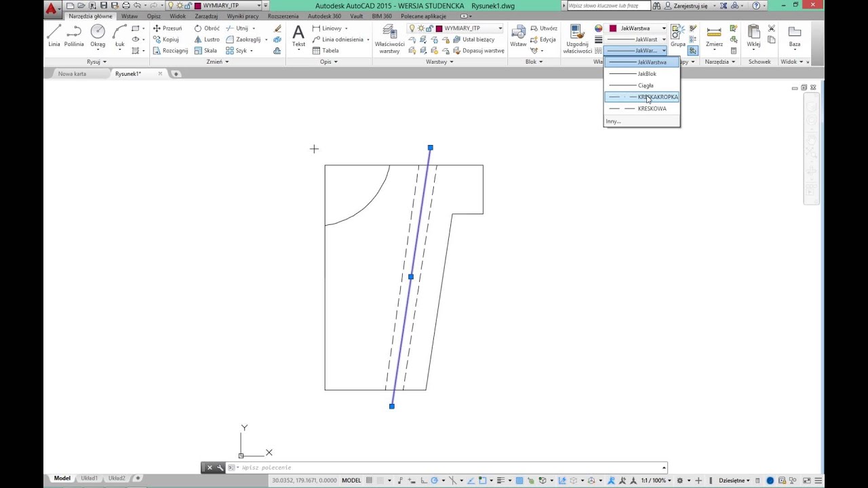Switch to the Nowa karta tab
The image size is (868, 488).
pyautogui.click(x=72, y=74)
